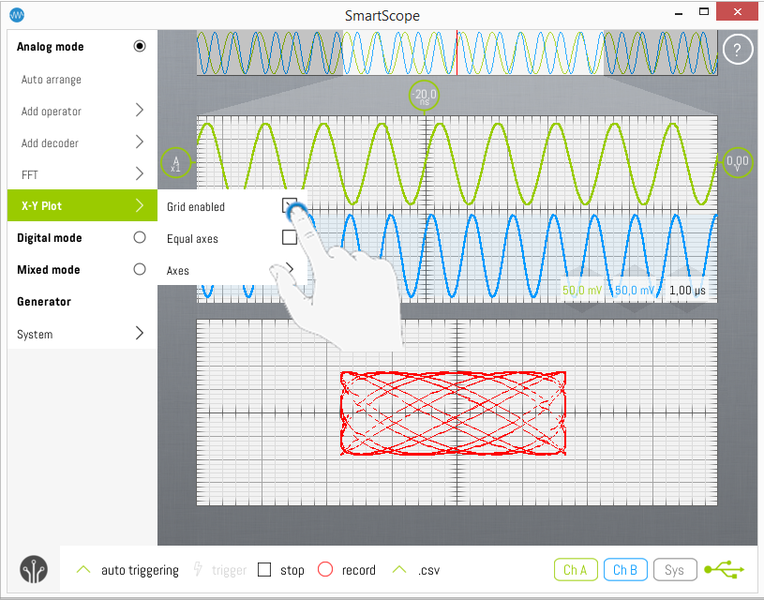The image size is (764, 600).
Task: Expand the System menu
Action: [139, 333]
